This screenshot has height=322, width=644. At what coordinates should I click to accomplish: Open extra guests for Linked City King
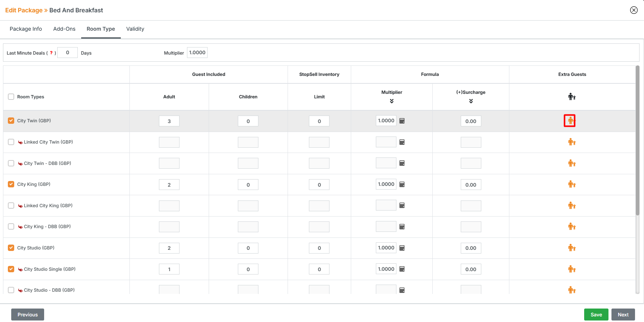click(571, 205)
